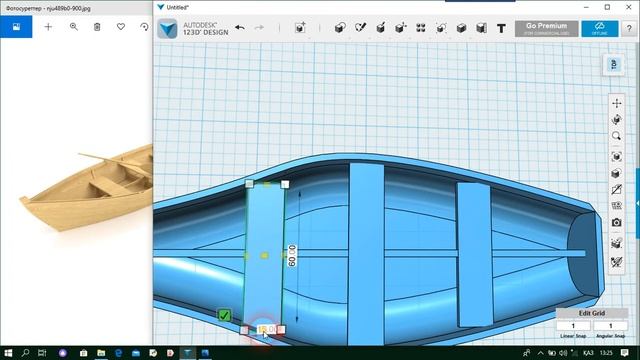Expand the right side panel arrow

[637, 203]
